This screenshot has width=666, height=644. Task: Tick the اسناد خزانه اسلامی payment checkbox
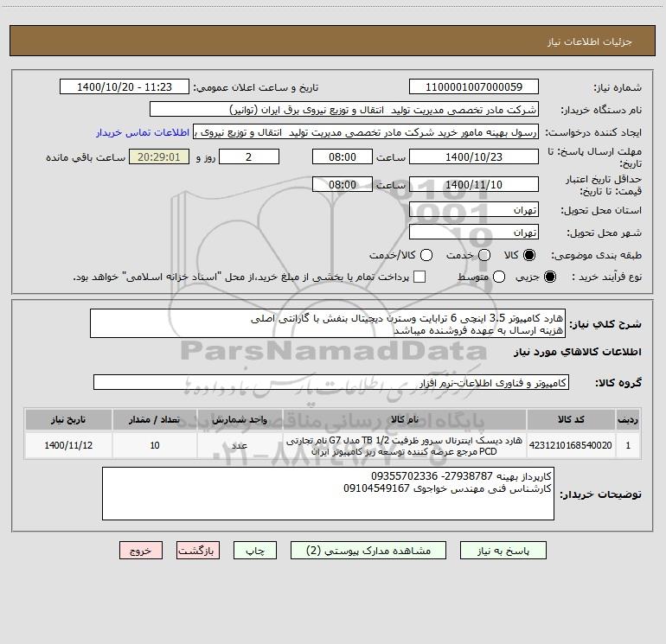(419, 277)
